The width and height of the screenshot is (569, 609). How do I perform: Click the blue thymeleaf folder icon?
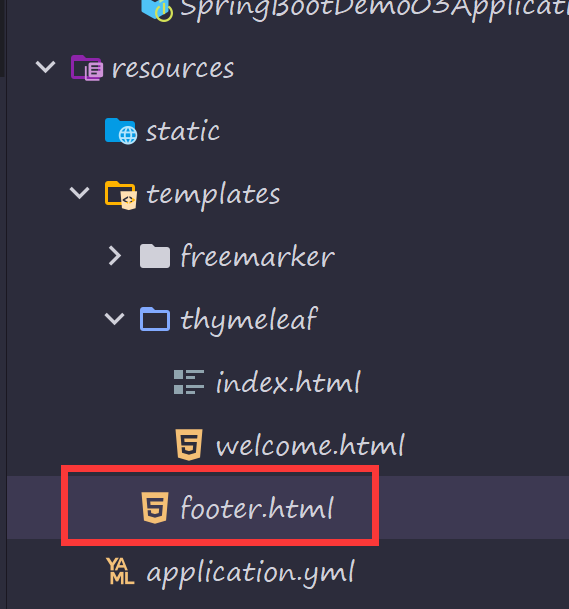tap(155, 319)
